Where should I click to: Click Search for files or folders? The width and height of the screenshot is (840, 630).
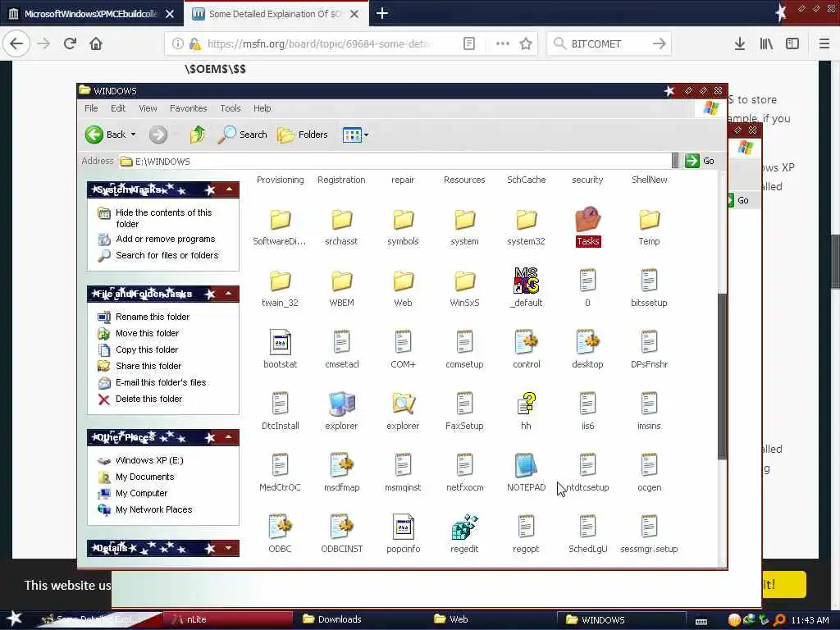pos(167,256)
